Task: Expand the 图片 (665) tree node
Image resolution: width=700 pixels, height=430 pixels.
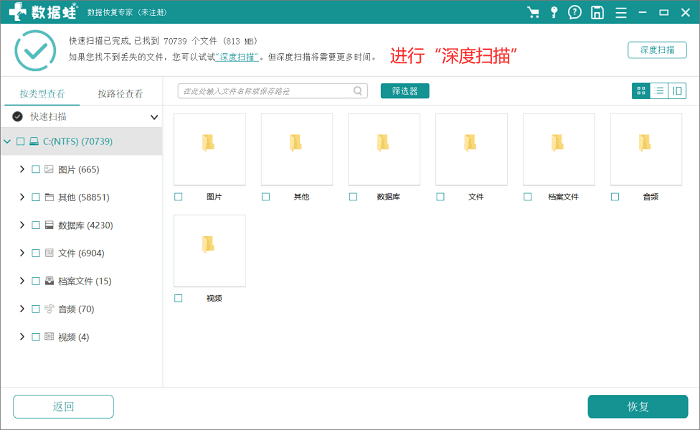Action: 22,169
